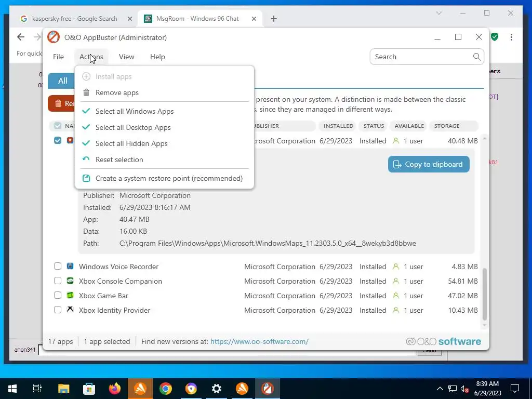Open Task View in the taskbar

click(37, 389)
